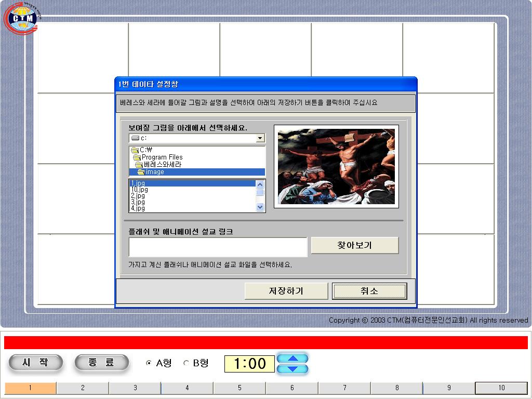Click the 베레스와세라 folder icon
The image size is (532, 399).
(139, 165)
